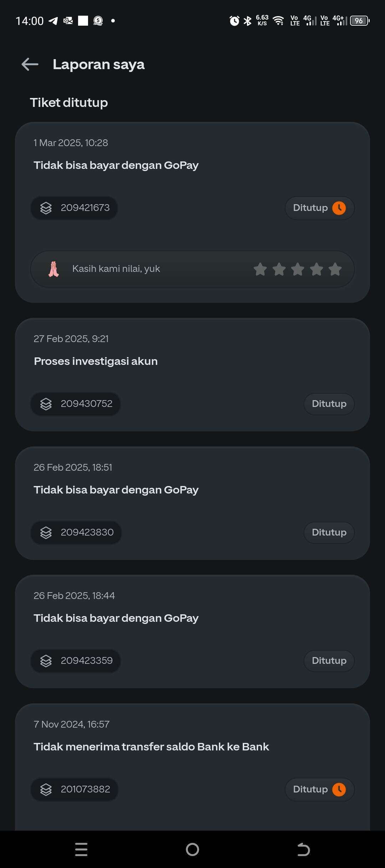This screenshot has width=385, height=868.
Task: Tap the ticket number chip 209423830
Action: coord(76,533)
